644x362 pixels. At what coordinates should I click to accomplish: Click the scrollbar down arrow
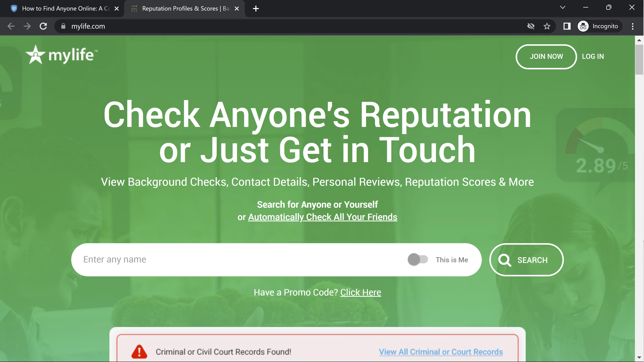tap(639, 358)
